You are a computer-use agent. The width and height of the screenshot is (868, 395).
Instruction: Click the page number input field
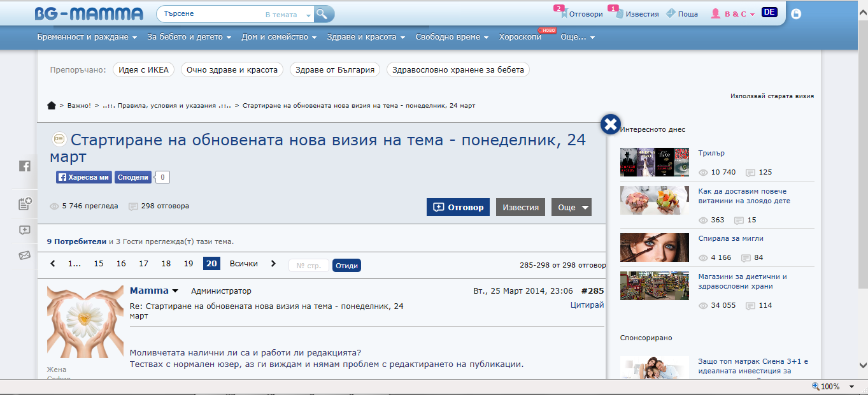(x=309, y=266)
